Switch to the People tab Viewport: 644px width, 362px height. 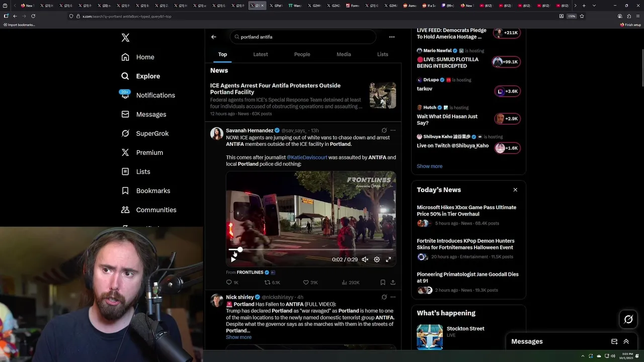coord(302,54)
